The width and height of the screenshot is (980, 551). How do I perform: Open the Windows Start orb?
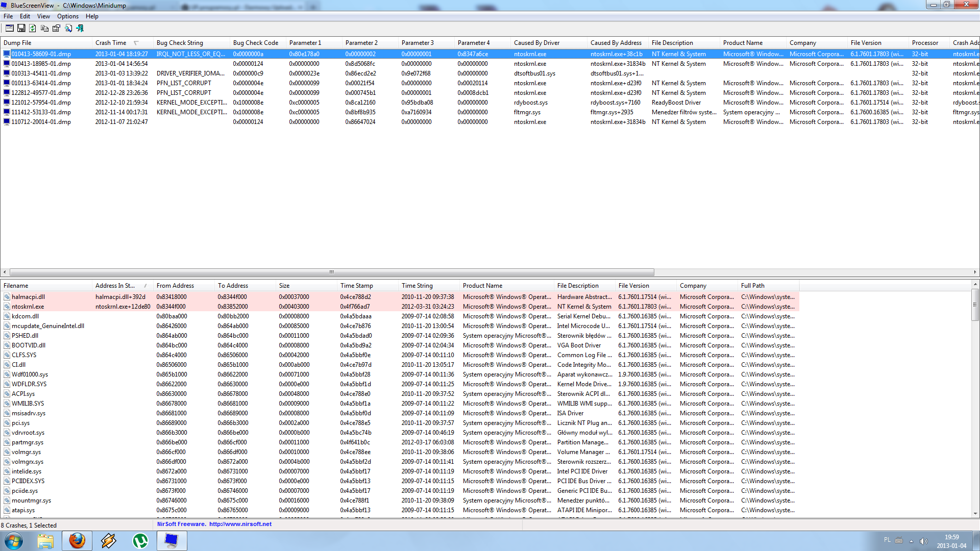[14, 541]
